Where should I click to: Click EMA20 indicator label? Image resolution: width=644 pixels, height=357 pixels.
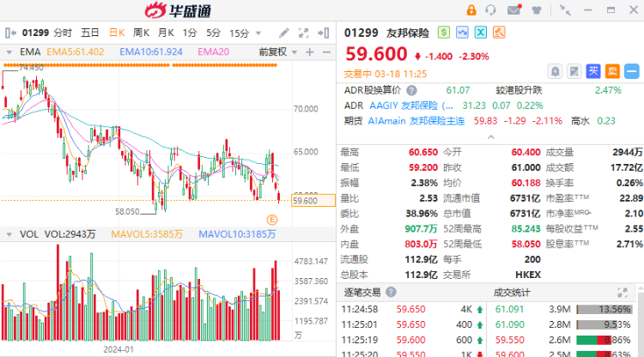(x=214, y=52)
